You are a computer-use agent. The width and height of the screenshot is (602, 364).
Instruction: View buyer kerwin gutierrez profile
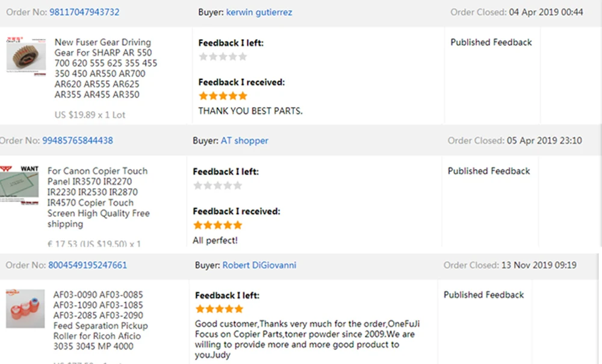click(259, 12)
